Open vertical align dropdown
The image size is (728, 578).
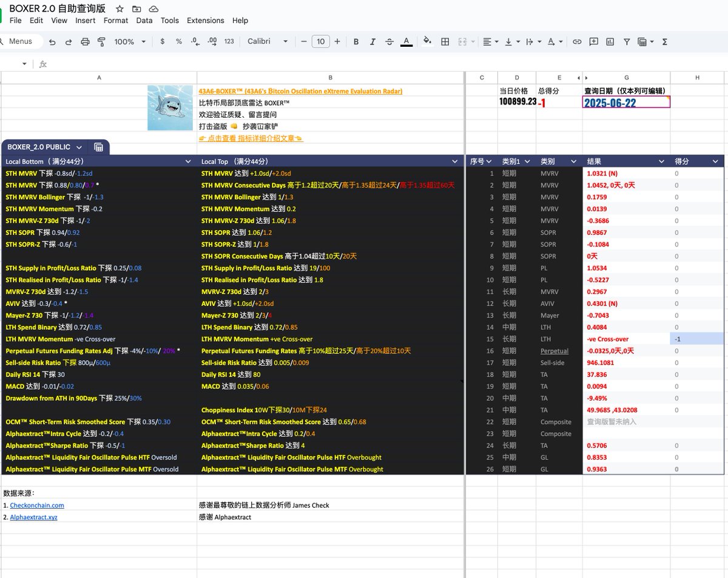coord(511,42)
